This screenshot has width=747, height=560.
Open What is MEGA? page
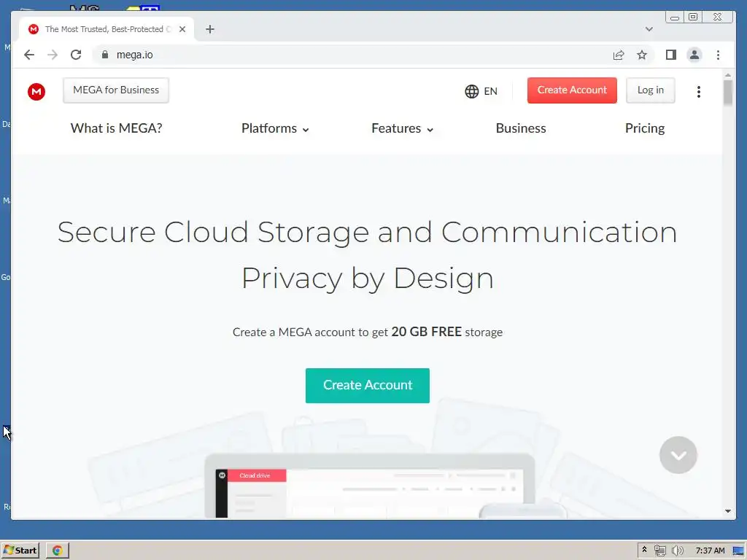click(116, 128)
